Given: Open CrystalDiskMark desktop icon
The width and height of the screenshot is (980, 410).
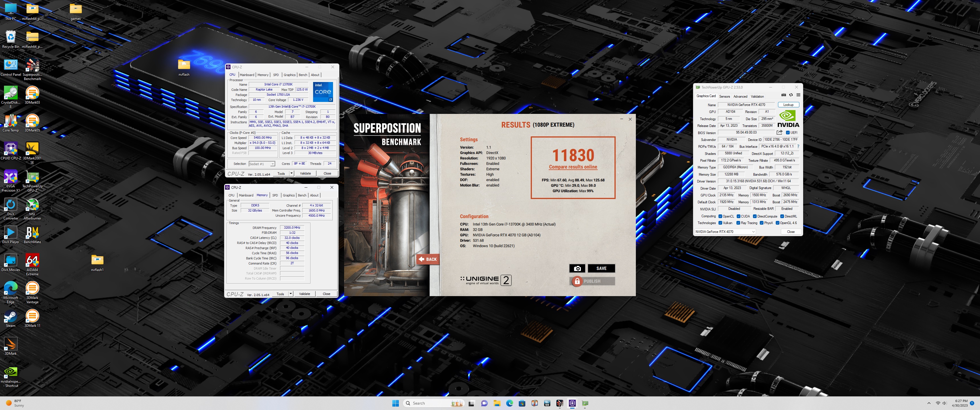Looking at the screenshot, I should pyautogui.click(x=11, y=97).
